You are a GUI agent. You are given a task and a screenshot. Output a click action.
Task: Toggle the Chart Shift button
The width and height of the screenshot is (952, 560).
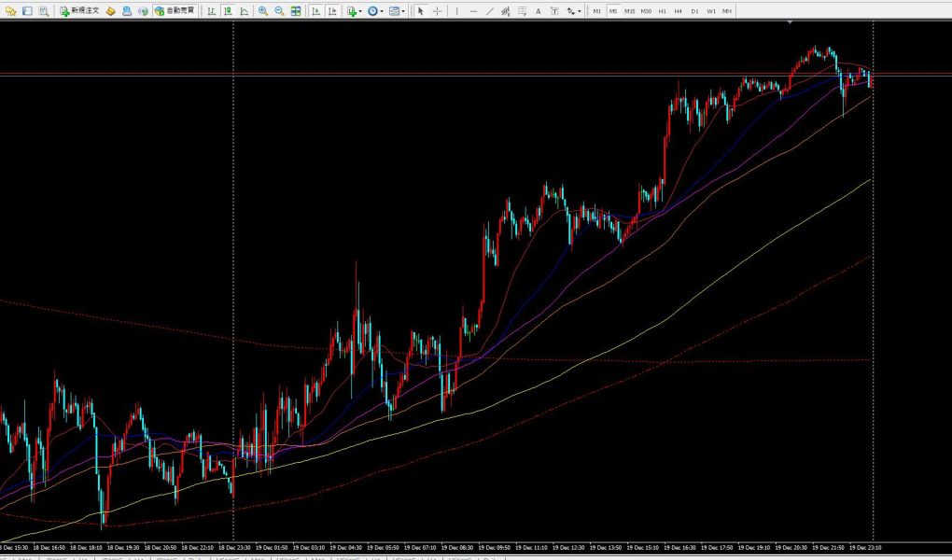(x=330, y=11)
